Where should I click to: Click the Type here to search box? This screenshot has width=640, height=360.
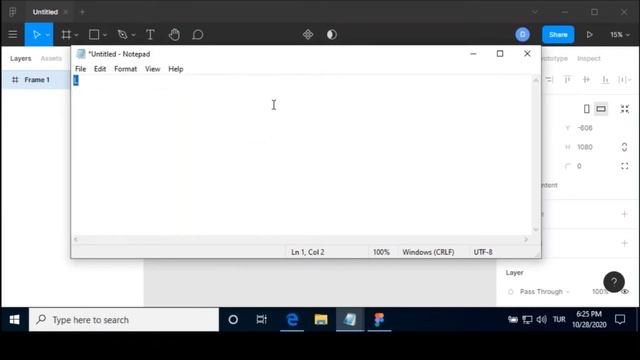(124, 320)
